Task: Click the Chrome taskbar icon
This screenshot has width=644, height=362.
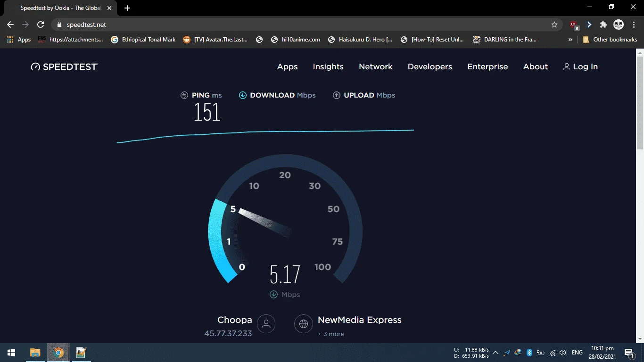Action: pos(58,353)
